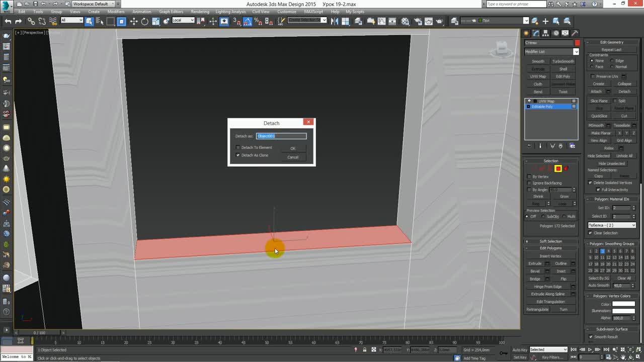Viewport: 644px width, 362px height.
Task: Switch to the Hierarchy command panel tab
Action: pyautogui.click(x=546, y=33)
